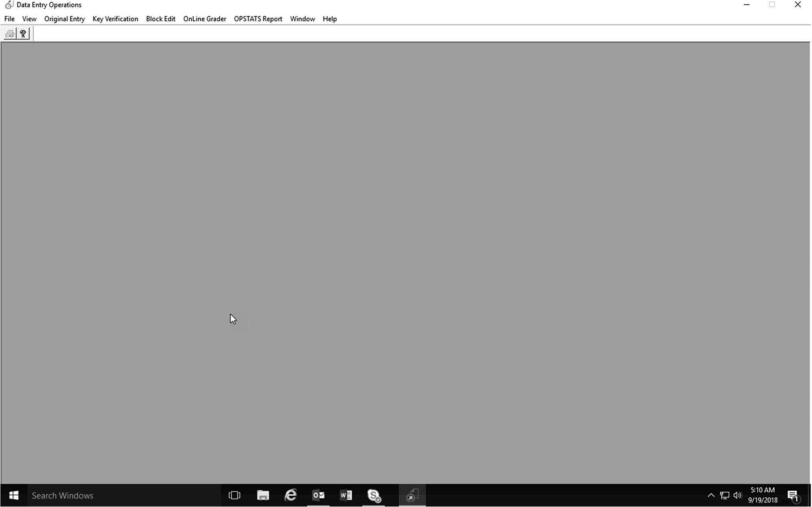This screenshot has height=507, width=812.
Task: Open the OnLine Grader menu
Action: pyautogui.click(x=205, y=19)
